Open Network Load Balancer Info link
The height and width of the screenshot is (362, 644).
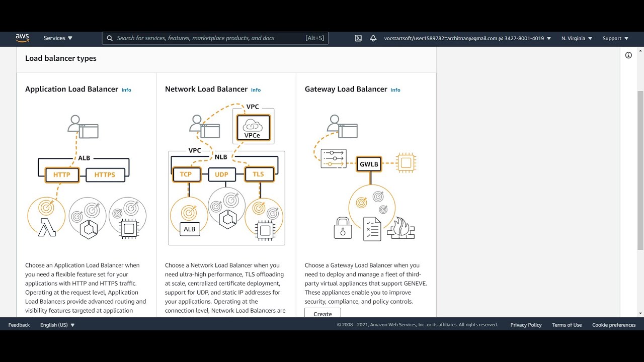click(256, 90)
